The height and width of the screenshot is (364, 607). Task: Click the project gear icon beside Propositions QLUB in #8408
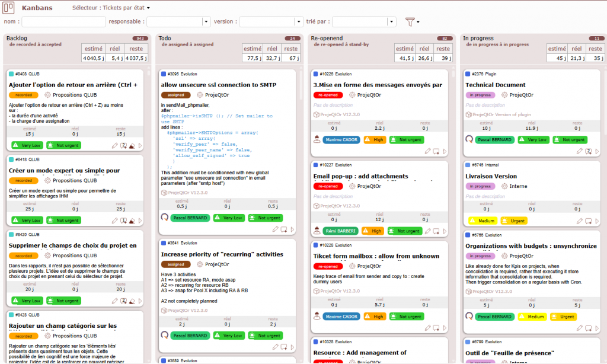pyautogui.click(x=47, y=95)
